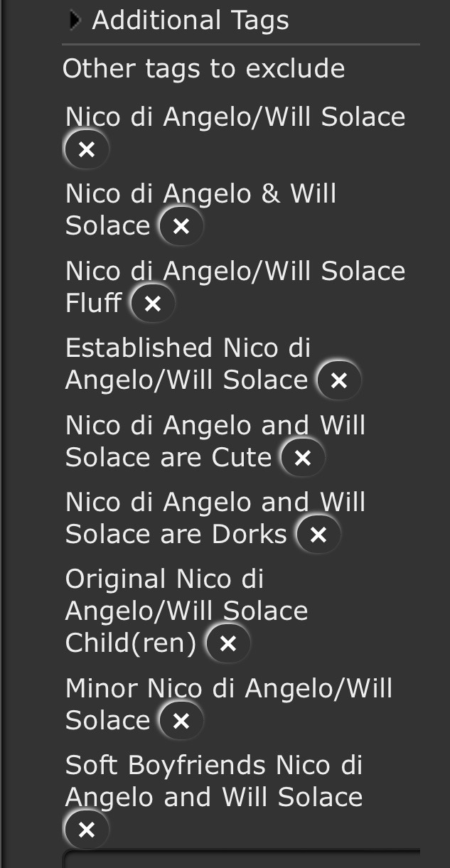
Task: Click the 'Other tags to exclude' label
Action: [x=203, y=69]
